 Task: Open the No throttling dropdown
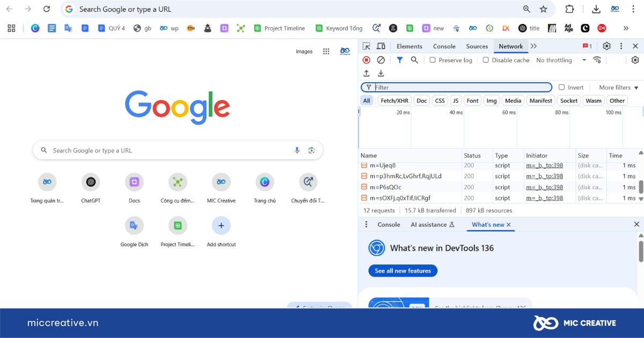pos(561,60)
